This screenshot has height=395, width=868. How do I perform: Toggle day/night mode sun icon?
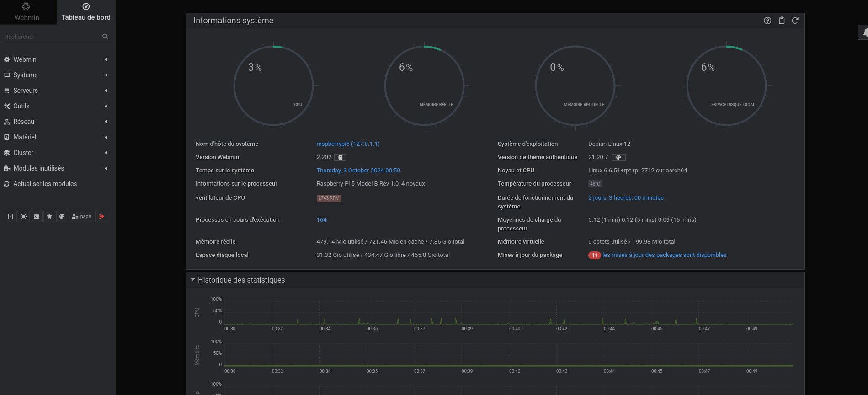tap(24, 217)
